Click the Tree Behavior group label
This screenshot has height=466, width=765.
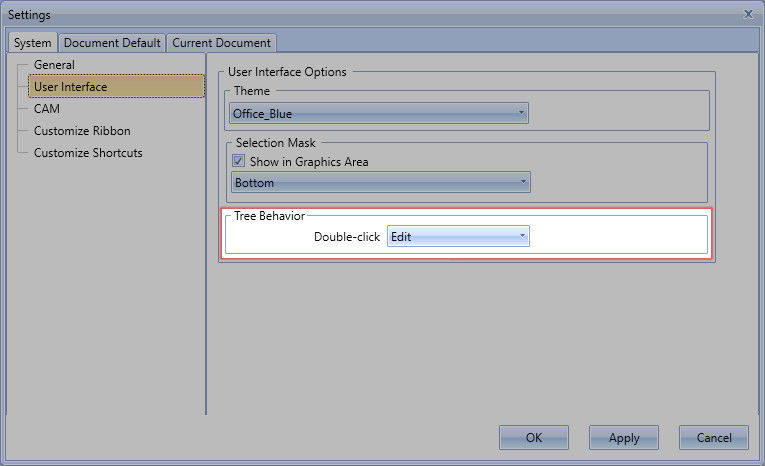(269, 216)
